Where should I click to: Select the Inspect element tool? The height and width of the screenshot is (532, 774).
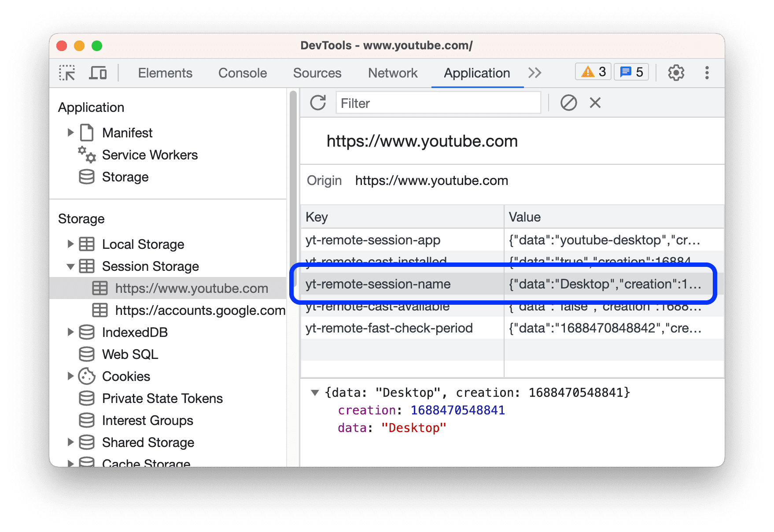(x=66, y=73)
